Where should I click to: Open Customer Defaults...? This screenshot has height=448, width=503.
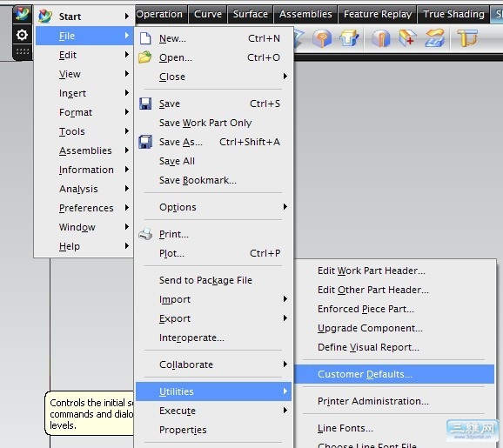tap(394, 374)
